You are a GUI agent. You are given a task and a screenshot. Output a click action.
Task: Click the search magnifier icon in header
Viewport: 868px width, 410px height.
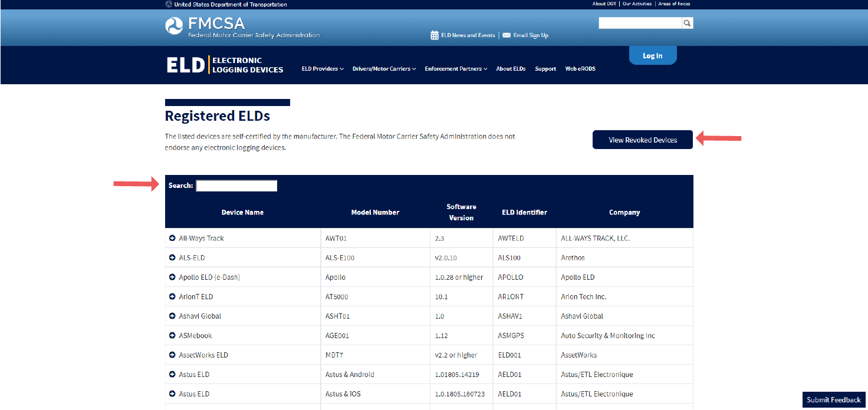point(687,23)
